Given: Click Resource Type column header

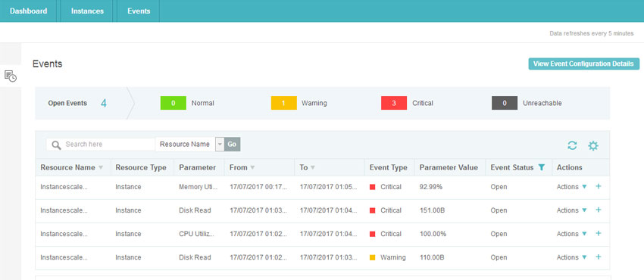Looking at the screenshot, I should (141, 168).
